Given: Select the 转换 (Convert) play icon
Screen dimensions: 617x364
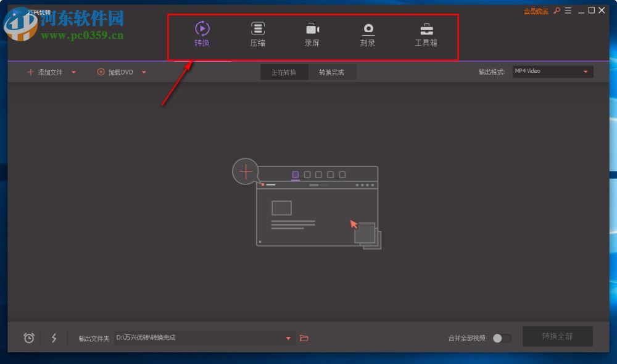Looking at the screenshot, I should tap(201, 29).
